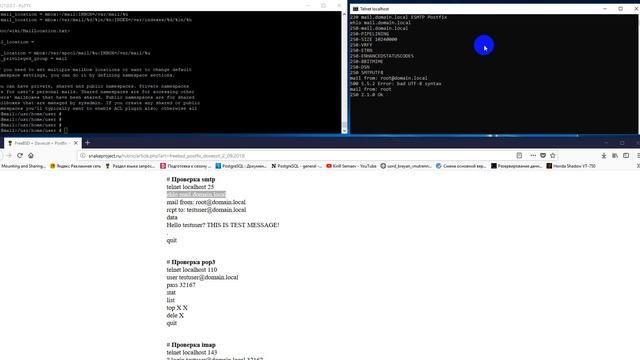
Task: Close the FreeBSD Dovecot Postfix tab
Action: tap(76, 143)
